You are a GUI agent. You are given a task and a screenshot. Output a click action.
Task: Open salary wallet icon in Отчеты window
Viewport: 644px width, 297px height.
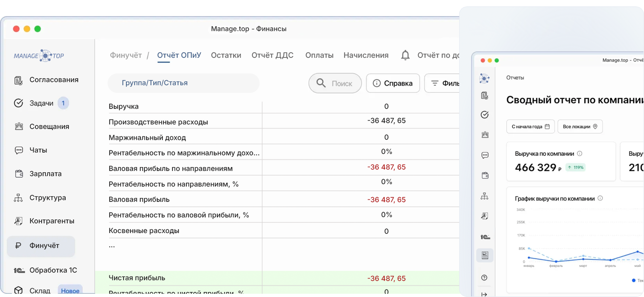coord(485,175)
